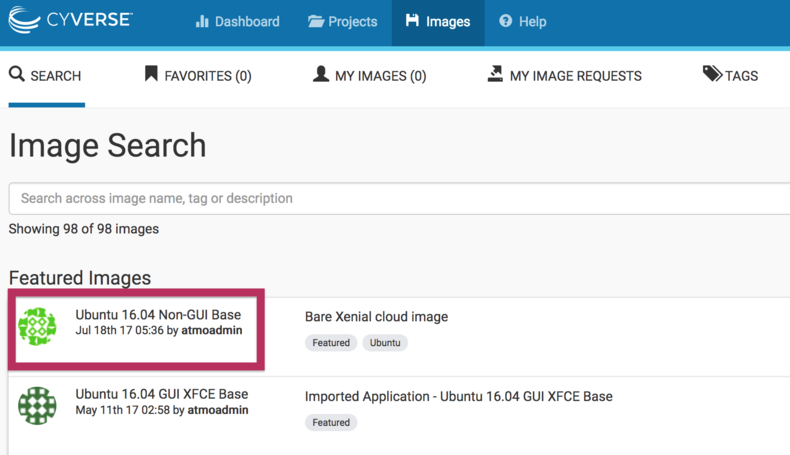Viewport: 790px width, 455px height.
Task: Click Featured tag on GUI XFCE row
Action: point(331,422)
